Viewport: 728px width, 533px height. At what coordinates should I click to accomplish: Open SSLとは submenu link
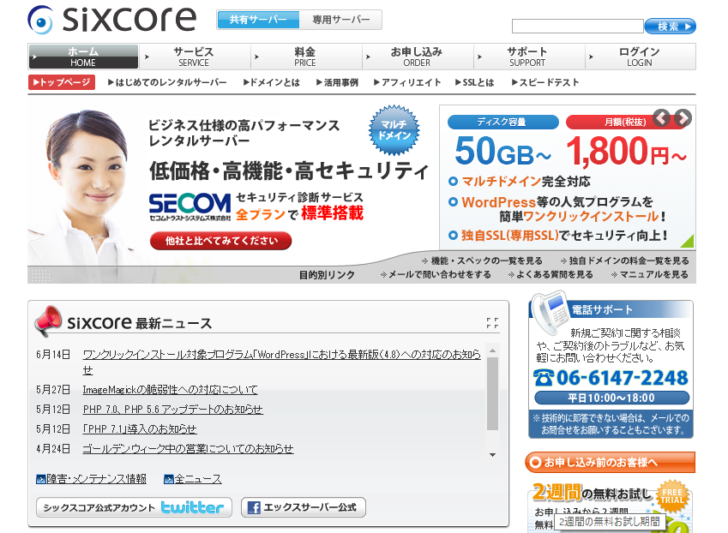click(474, 83)
